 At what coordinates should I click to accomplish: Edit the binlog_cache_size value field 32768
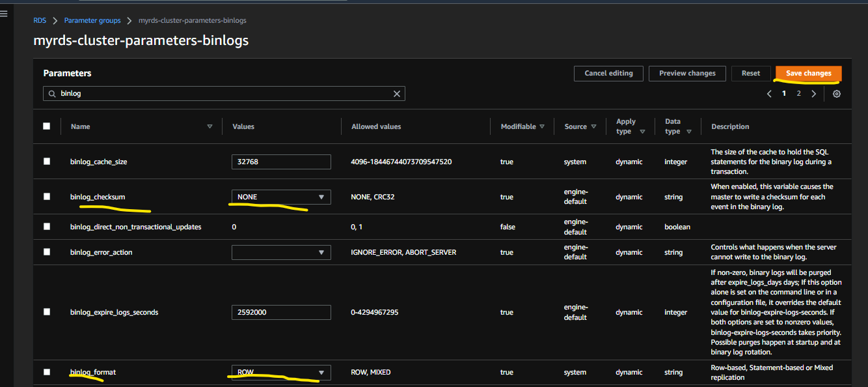(281, 162)
